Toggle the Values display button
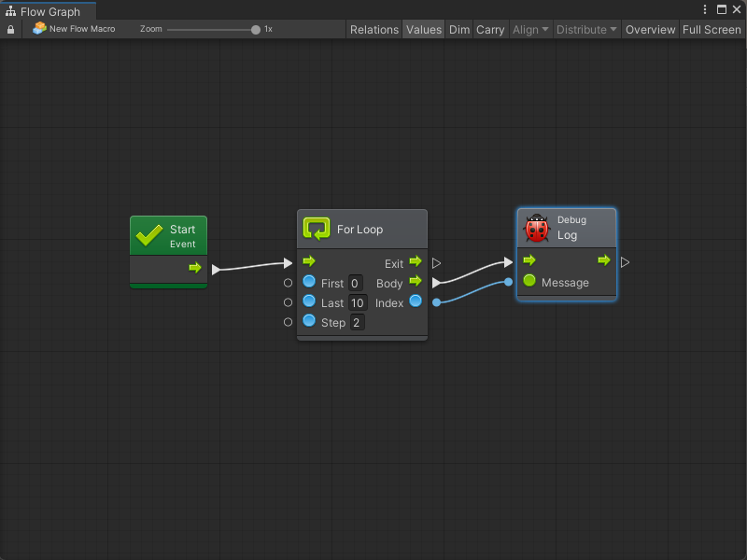Image resolution: width=747 pixels, height=560 pixels. click(423, 29)
